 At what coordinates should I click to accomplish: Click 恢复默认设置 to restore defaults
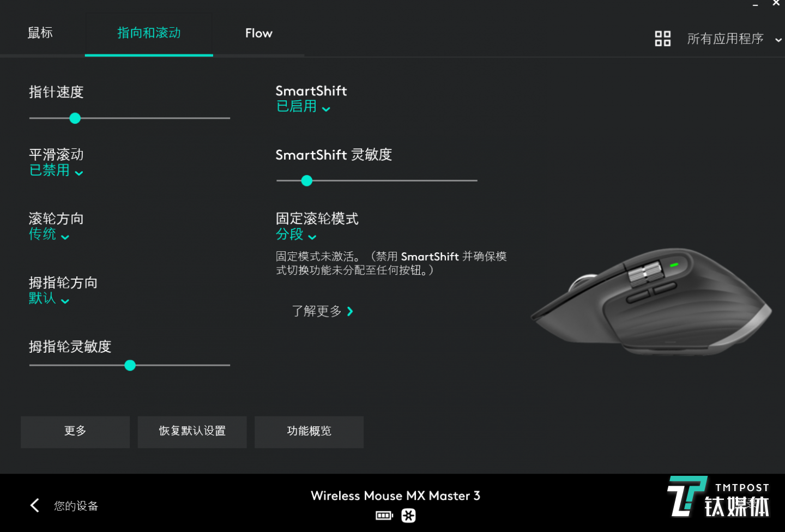[192, 432]
